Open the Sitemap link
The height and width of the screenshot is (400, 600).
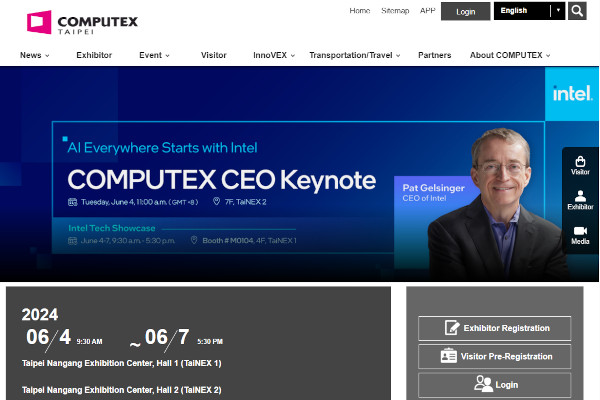click(x=395, y=11)
